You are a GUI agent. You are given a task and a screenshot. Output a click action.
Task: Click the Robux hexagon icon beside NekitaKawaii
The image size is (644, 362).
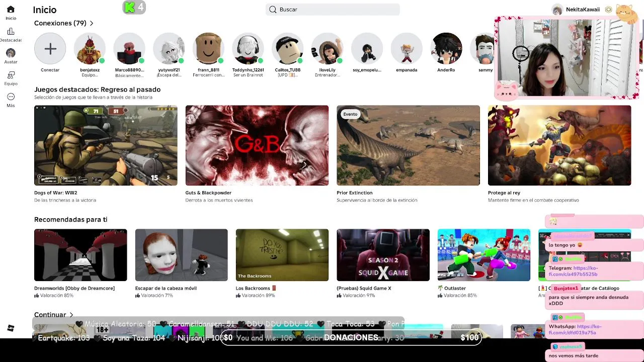tap(609, 10)
